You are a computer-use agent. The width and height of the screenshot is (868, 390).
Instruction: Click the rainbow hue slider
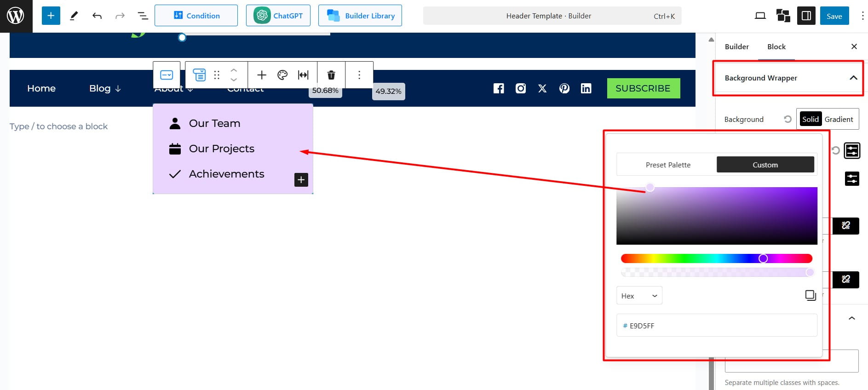pos(716,258)
